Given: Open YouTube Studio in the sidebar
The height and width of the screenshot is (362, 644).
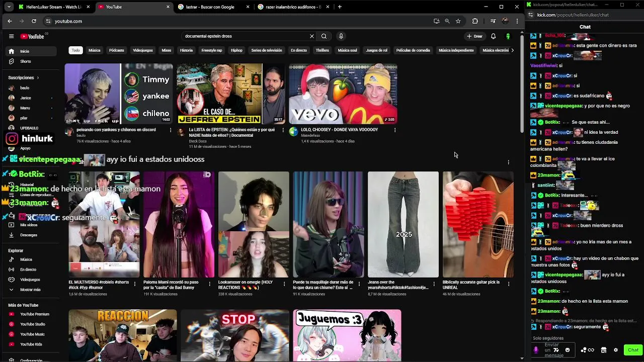Looking at the screenshot, I should tap(31, 324).
